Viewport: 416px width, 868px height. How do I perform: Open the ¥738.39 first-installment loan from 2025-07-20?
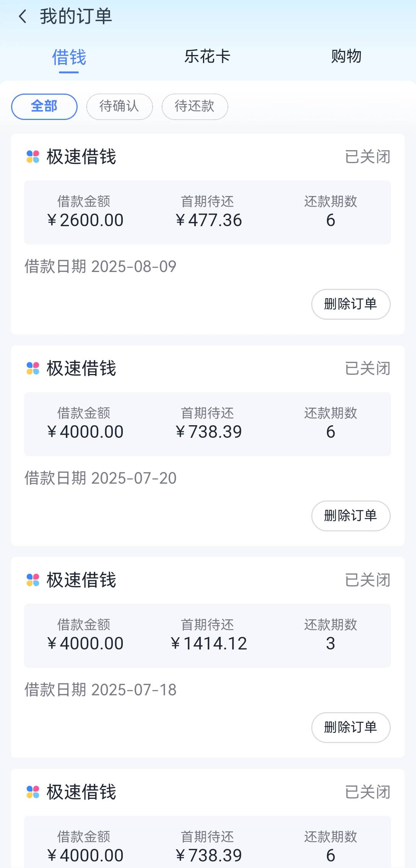[x=208, y=424]
